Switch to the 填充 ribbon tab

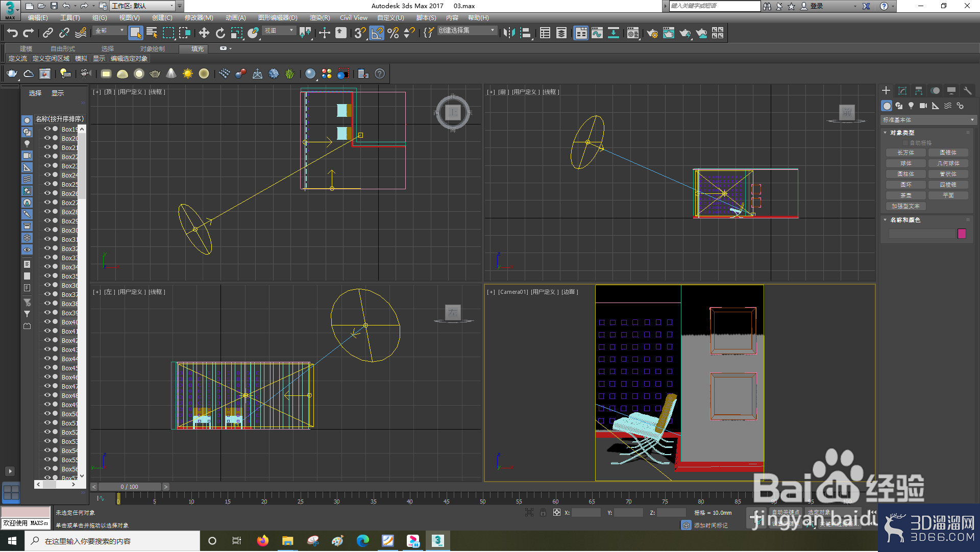[198, 49]
